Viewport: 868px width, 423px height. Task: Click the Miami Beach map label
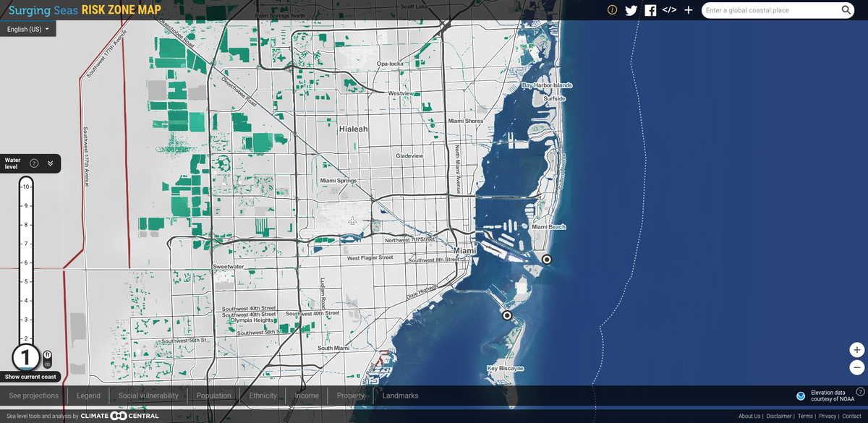(x=549, y=227)
